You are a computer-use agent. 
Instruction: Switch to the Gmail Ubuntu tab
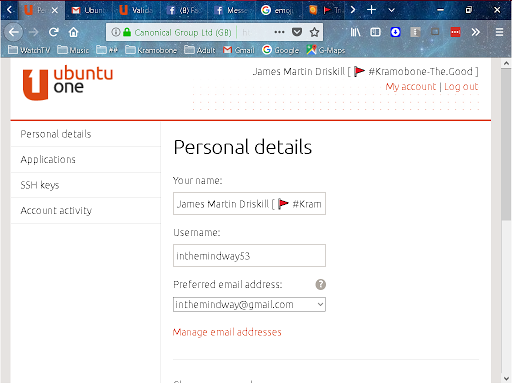click(88, 10)
